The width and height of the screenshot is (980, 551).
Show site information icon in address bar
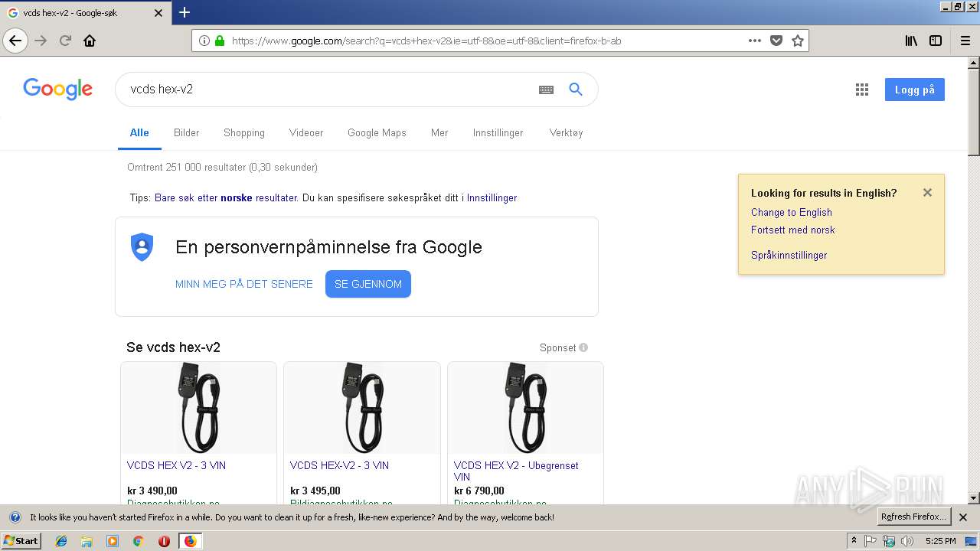click(204, 41)
